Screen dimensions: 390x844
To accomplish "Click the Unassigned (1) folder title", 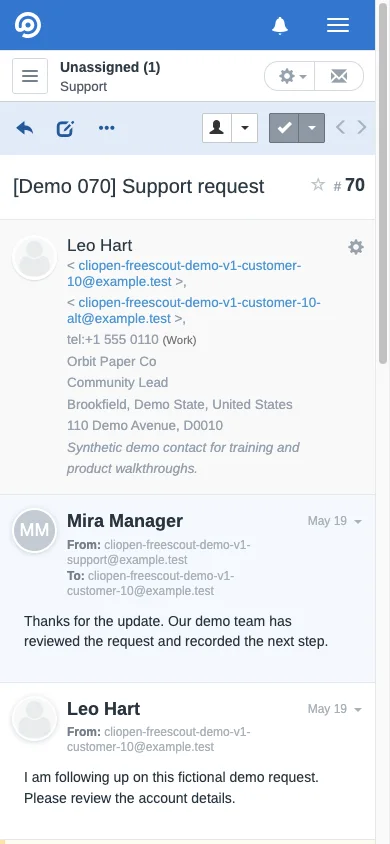I will [x=110, y=67].
